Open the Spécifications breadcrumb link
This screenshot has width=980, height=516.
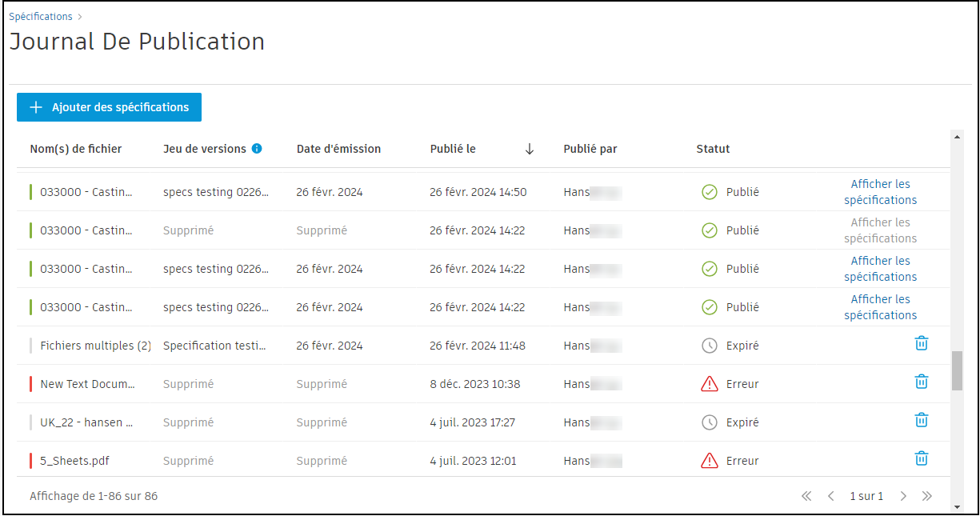pyautogui.click(x=41, y=16)
